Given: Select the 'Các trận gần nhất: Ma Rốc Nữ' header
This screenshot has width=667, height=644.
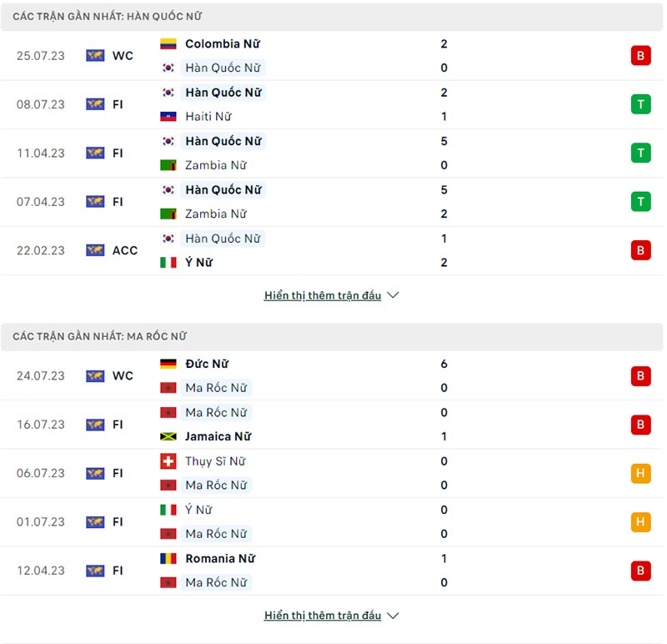Looking at the screenshot, I should [x=100, y=336].
